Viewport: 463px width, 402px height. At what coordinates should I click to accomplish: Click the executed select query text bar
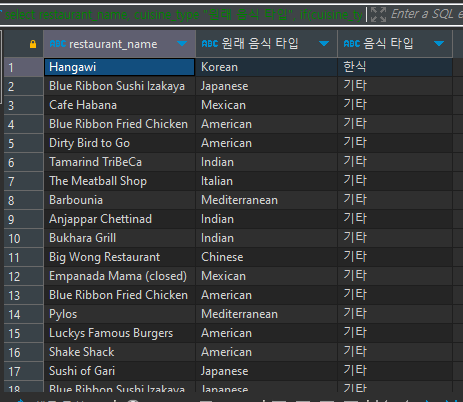pos(183,15)
